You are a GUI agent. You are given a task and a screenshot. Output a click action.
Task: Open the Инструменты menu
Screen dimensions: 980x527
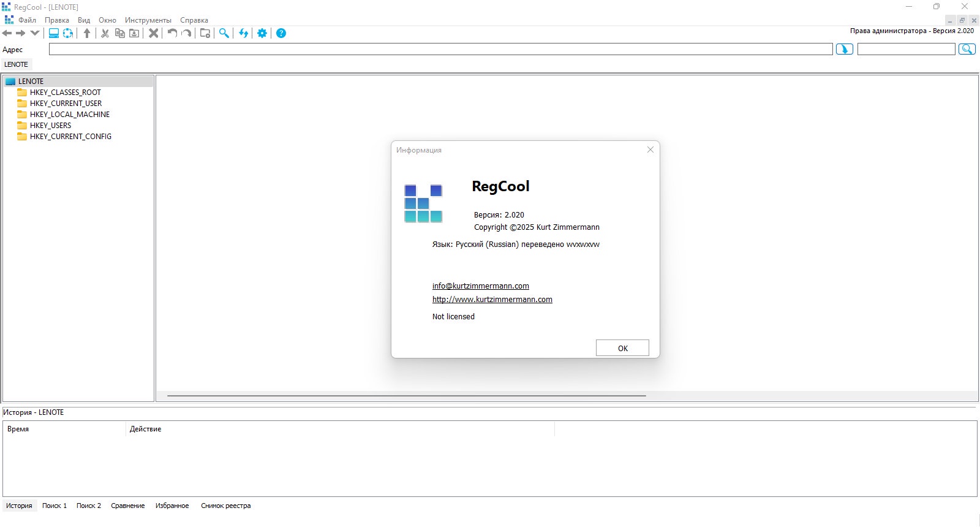(x=148, y=20)
